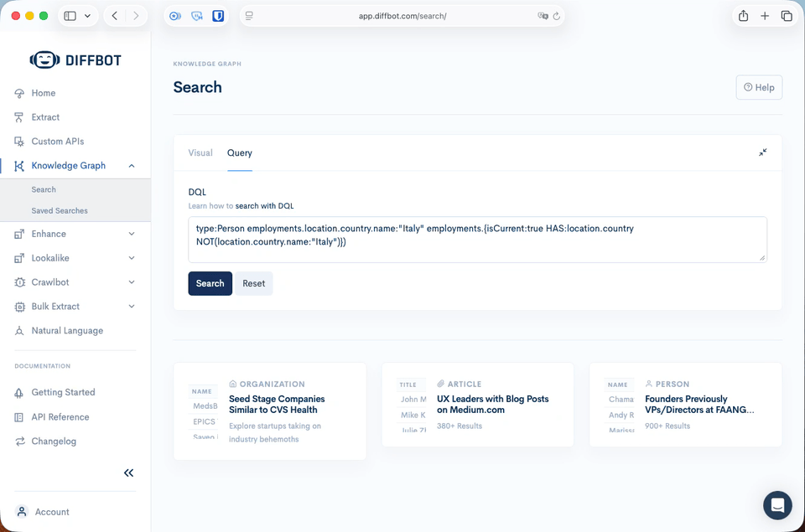805x532 pixels.
Task: Select the Query tab
Action: [x=240, y=152]
